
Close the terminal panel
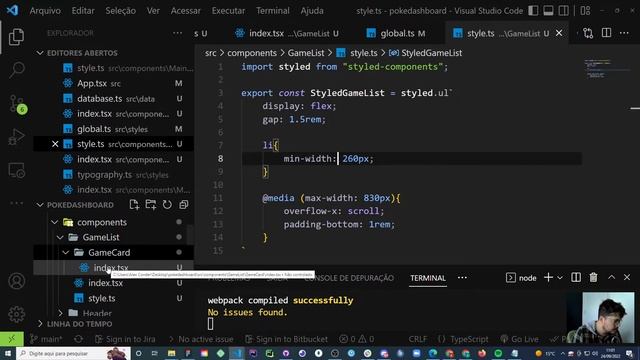[x=627, y=277]
